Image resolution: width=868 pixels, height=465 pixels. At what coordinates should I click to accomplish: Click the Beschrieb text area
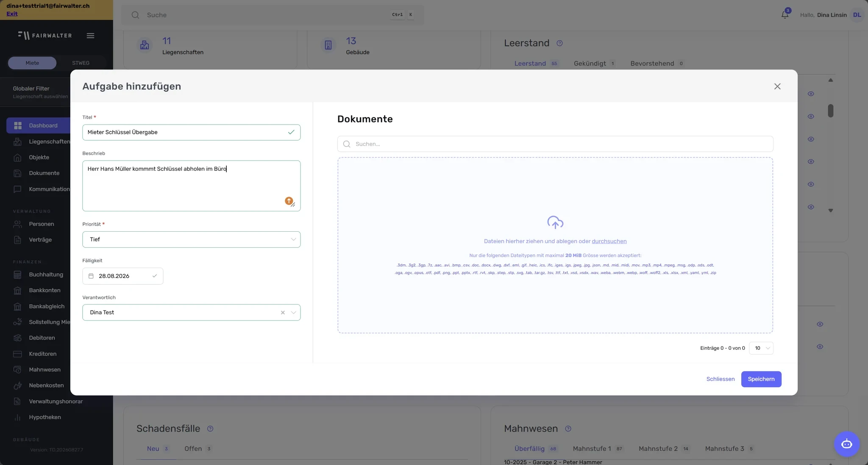click(x=191, y=185)
